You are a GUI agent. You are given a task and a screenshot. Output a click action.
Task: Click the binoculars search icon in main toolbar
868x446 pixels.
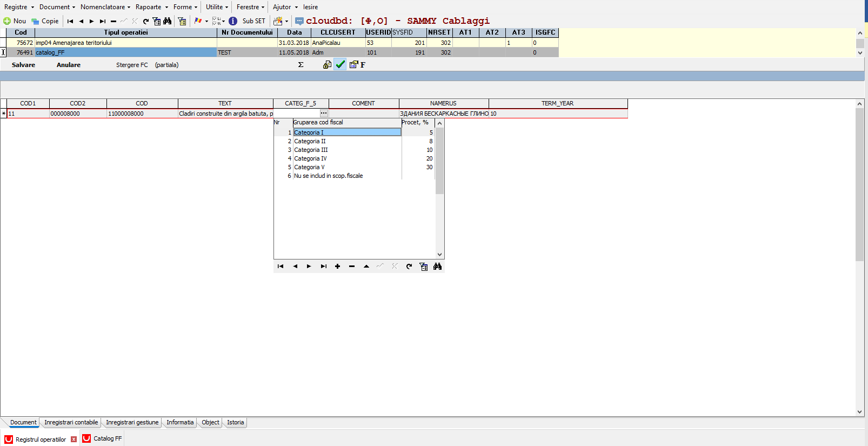coord(168,21)
